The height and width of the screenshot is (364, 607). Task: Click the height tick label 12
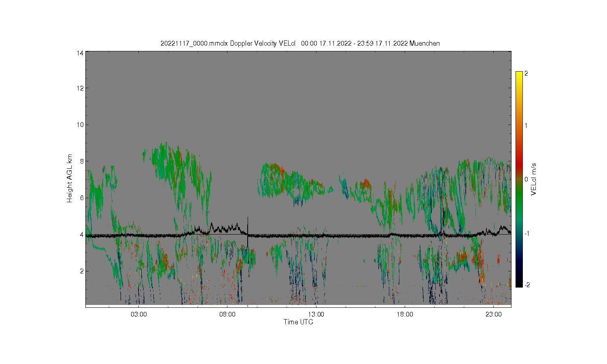point(80,88)
